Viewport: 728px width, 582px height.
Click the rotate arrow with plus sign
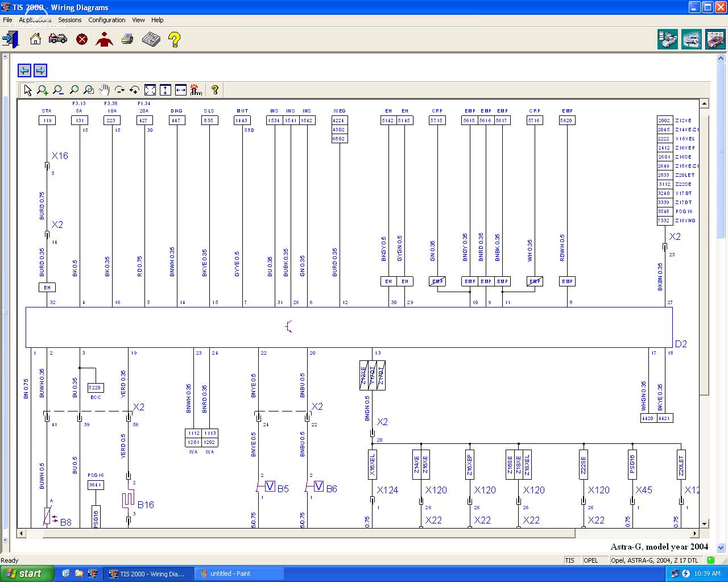(x=135, y=90)
